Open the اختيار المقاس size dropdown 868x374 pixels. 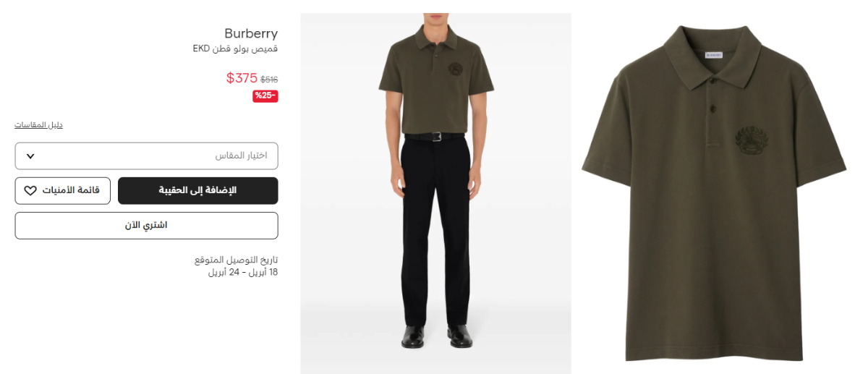coord(146,156)
